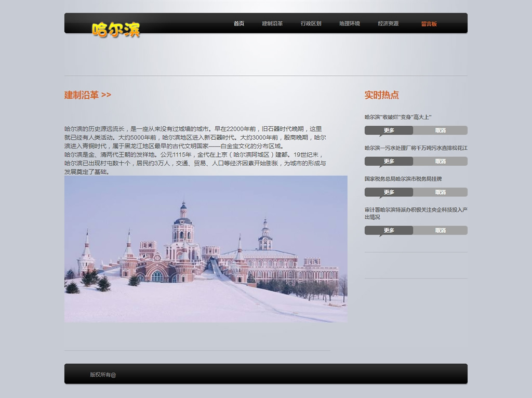Open the 审计署特派办 news headline
The height and width of the screenshot is (398, 532).
(x=416, y=213)
